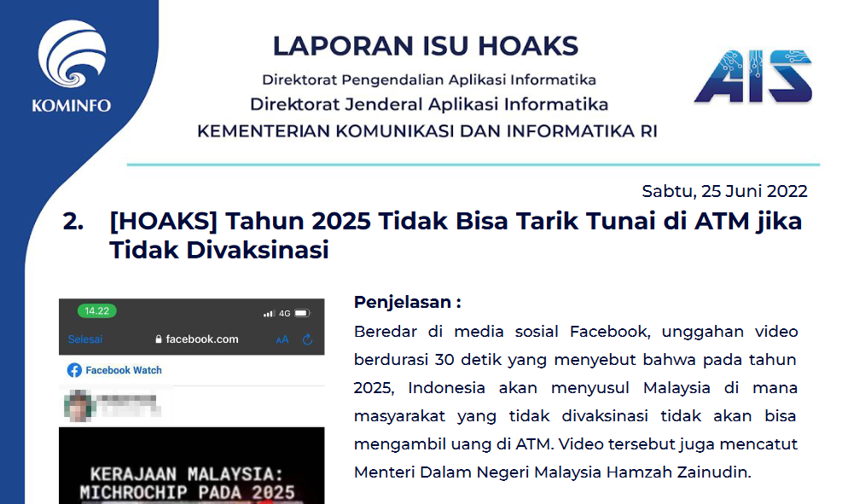This screenshot has width=842, height=504.
Task: Click Direktorat Pengendalian Aplikasi Informatika line
Action: [429, 80]
